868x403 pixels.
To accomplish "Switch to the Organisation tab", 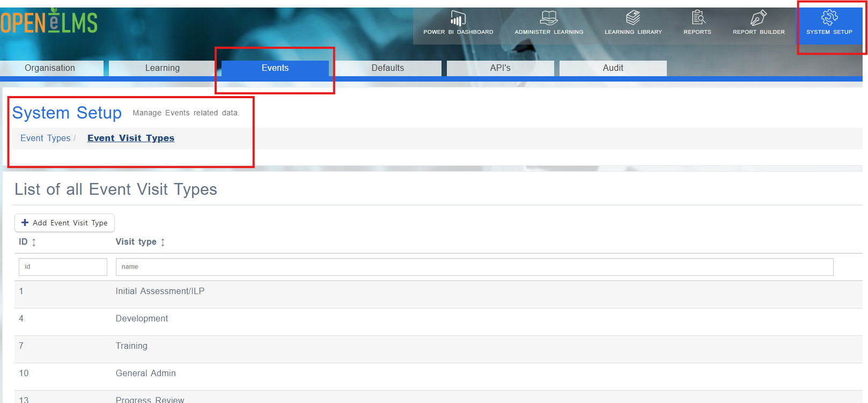I will click(x=50, y=68).
